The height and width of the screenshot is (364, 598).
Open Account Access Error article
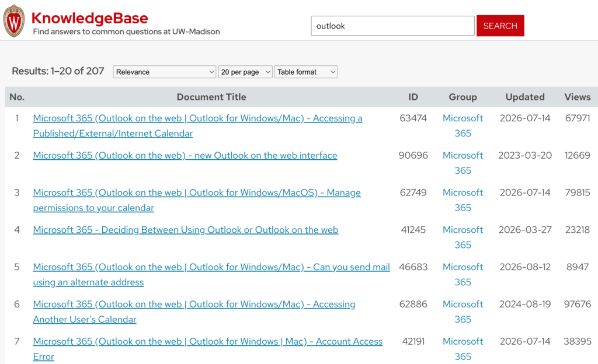click(207, 349)
